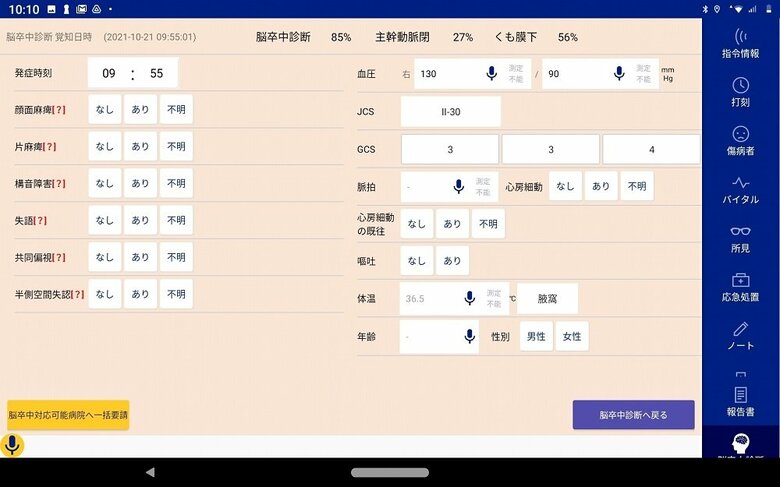This screenshot has width=780, height=487.
Task: Open the 所見 glasses section
Action: [740, 239]
